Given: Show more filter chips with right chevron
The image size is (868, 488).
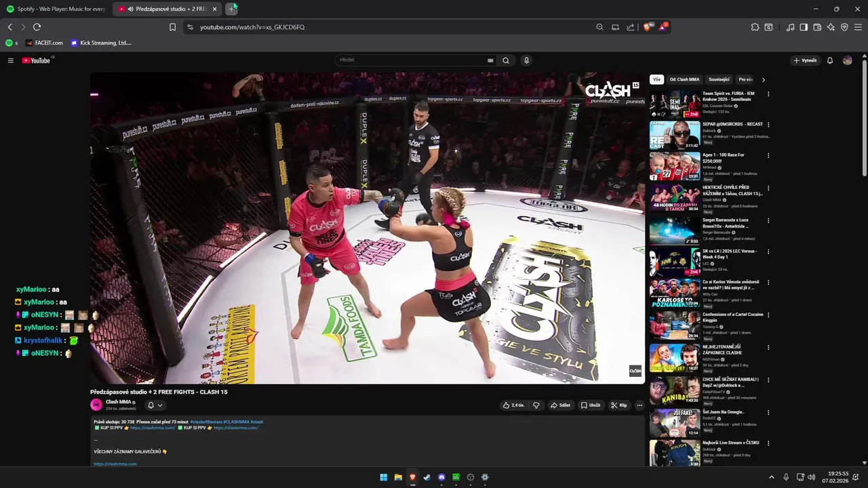Looking at the screenshot, I should pyautogui.click(x=764, y=79).
